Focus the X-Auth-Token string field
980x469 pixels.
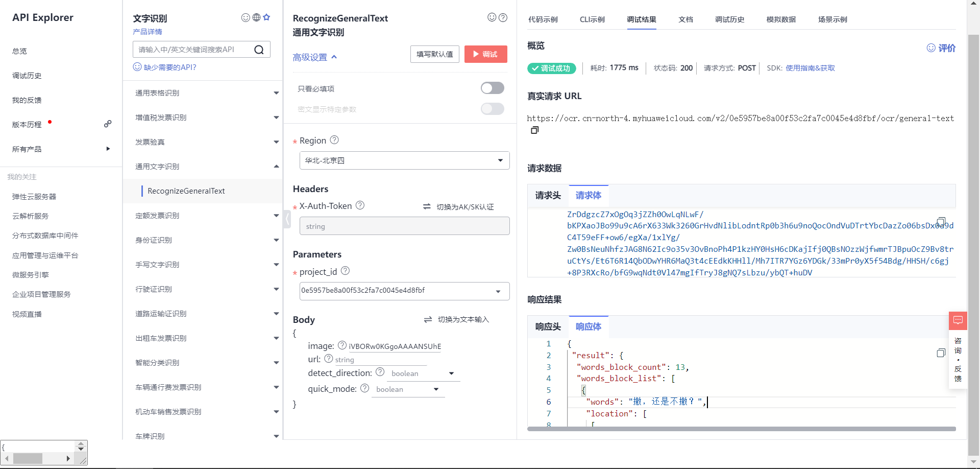[404, 226]
